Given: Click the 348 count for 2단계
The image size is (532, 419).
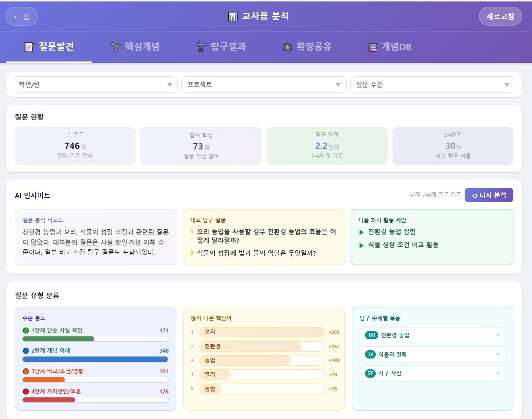Looking at the screenshot, I should (164, 351).
